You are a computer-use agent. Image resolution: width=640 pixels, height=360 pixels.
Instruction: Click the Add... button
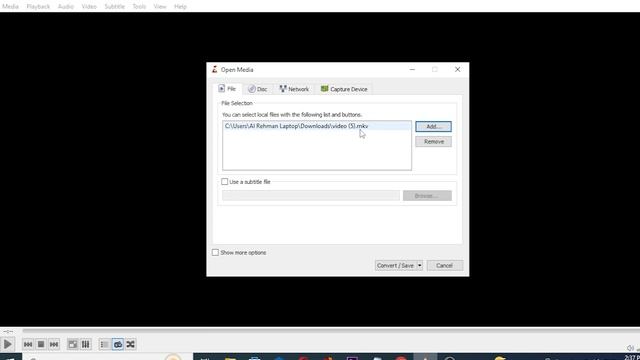point(433,127)
